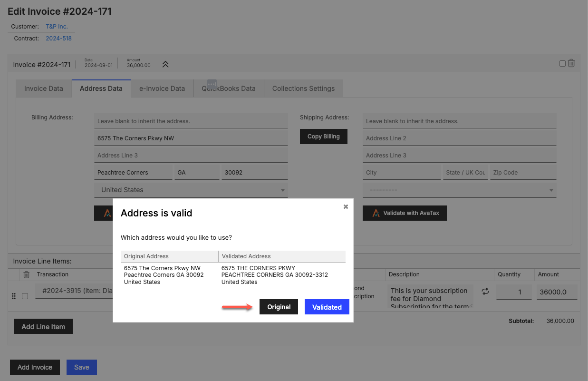
Task: Click shipping Address Line 3 field
Action: click(x=460, y=155)
